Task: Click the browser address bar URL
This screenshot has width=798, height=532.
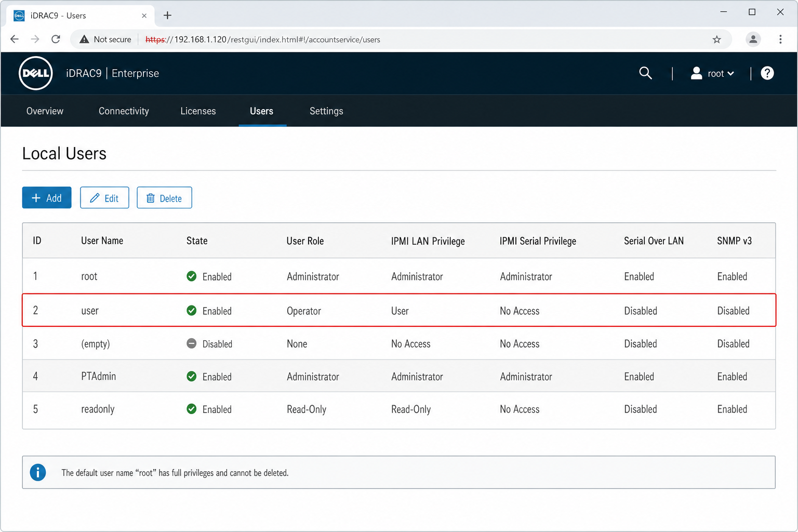Action: click(x=263, y=39)
